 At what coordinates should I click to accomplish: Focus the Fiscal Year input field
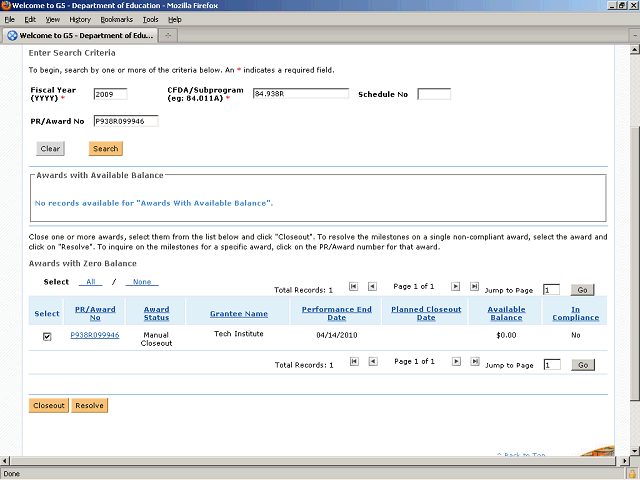click(110, 94)
